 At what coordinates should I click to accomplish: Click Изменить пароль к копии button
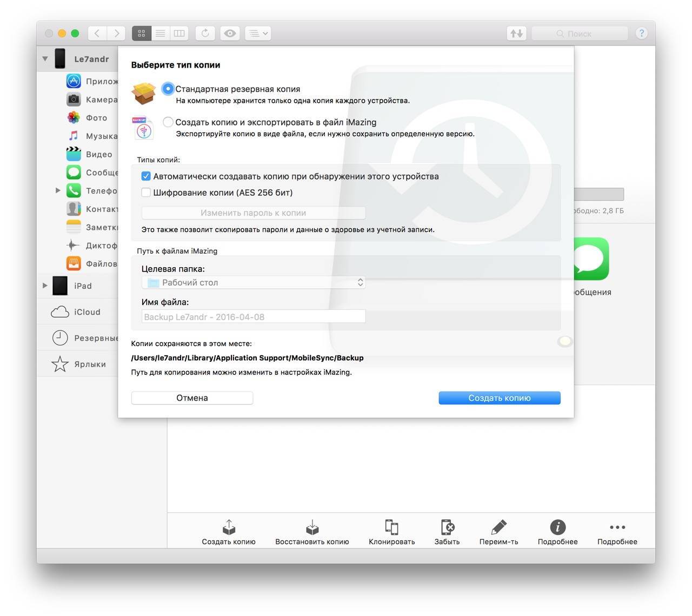(x=254, y=213)
